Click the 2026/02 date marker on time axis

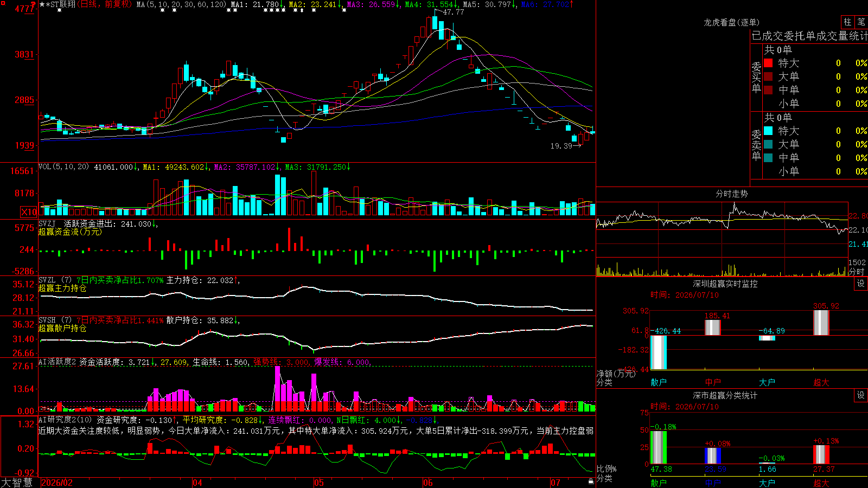pyautogui.click(x=57, y=483)
